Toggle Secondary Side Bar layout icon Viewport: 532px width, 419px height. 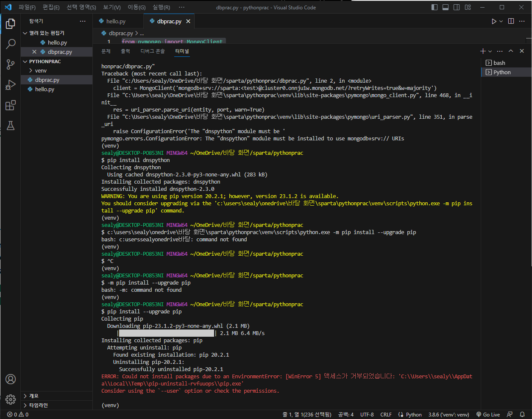pos(457,7)
